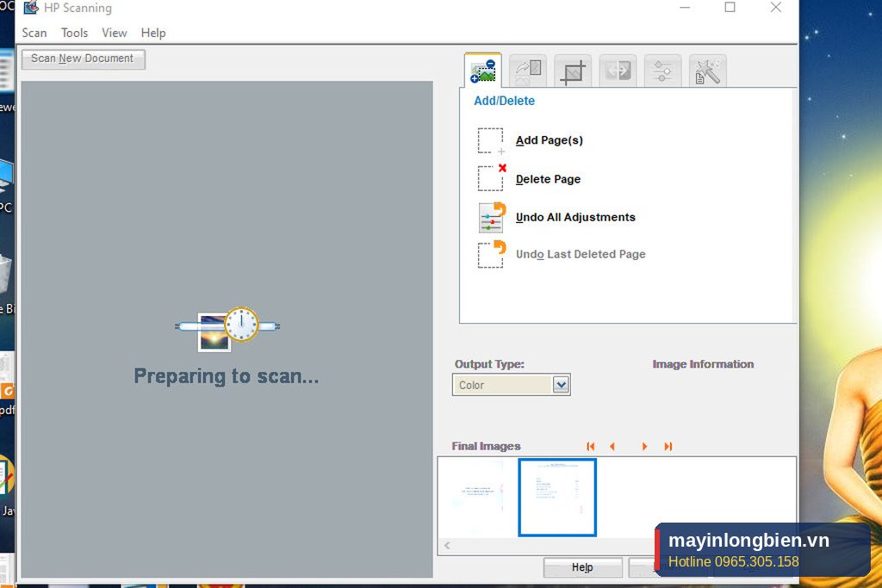Viewport: 882px width, 588px height.
Task: Choose Undo All Adjustments label
Action: click(x=575, y=217)
